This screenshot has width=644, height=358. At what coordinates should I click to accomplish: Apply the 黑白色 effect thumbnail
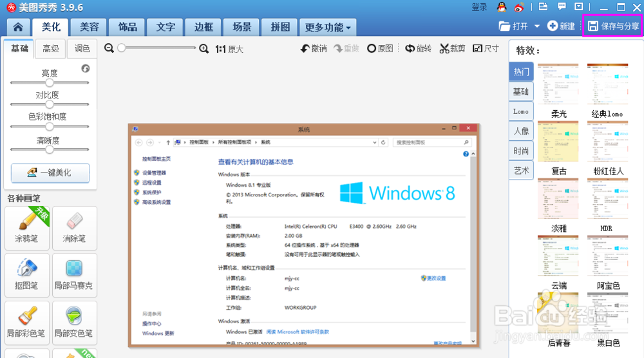click(x=607, y=313)
